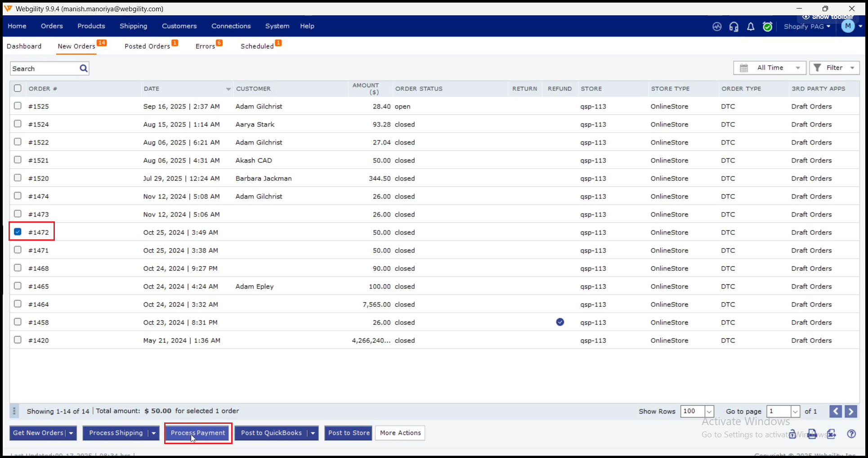Switch to the Errors tab
Screen dimensions: 868x458
[x=206, y=46]
